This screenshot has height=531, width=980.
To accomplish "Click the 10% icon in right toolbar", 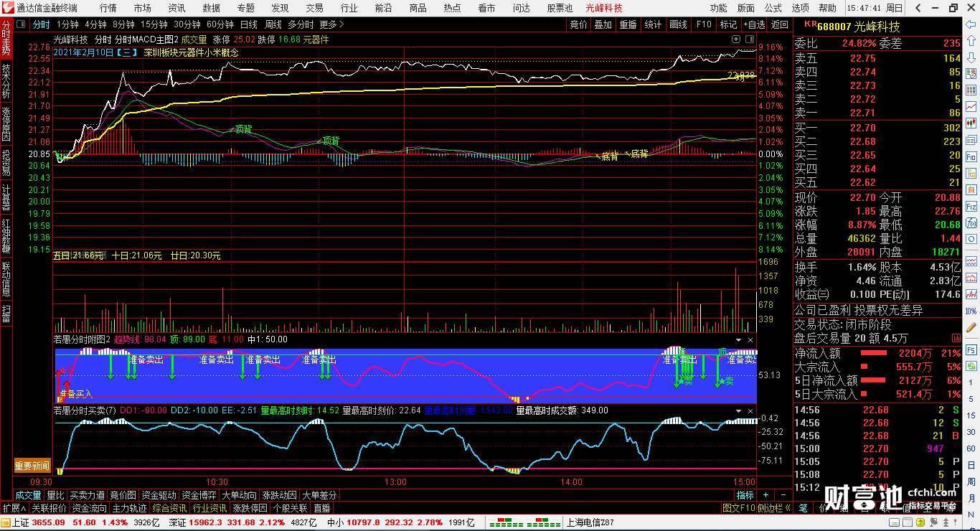I will 971,311.
